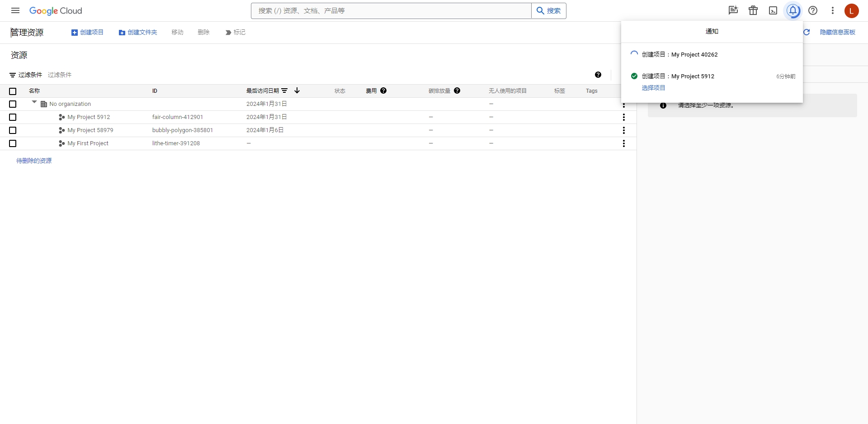
Task: Click the info icon in info panel
Action: [663, 105]
